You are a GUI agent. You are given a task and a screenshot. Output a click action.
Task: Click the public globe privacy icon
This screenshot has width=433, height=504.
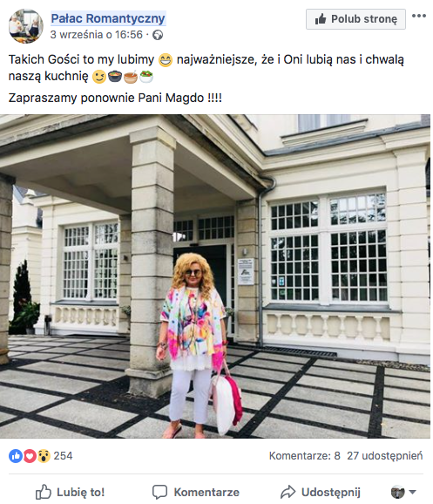(158, 35)
